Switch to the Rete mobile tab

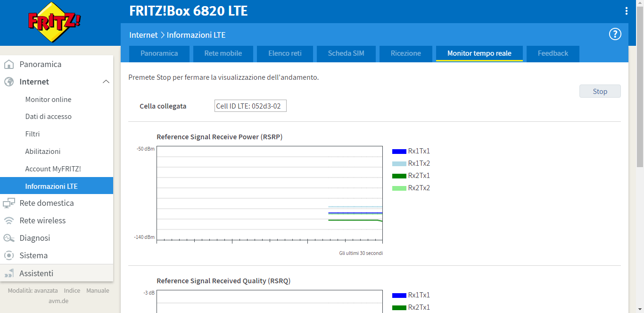click(x=223, y=53)
